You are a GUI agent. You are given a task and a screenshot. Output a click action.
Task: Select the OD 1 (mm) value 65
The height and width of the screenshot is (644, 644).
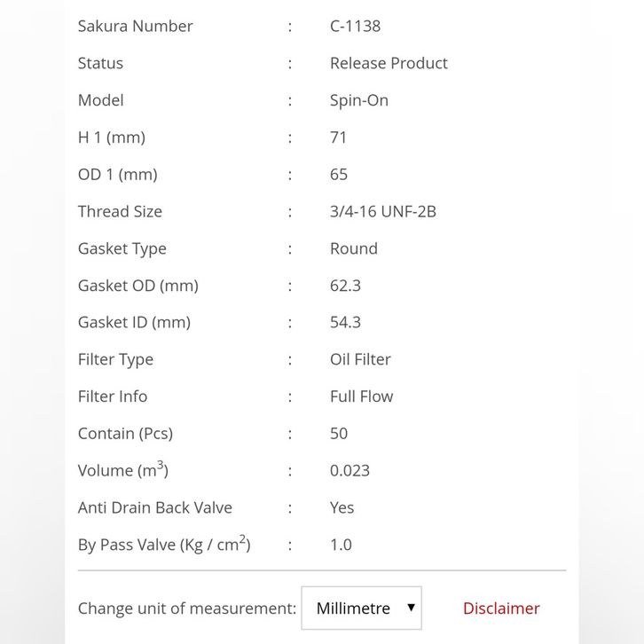point(339,174)
